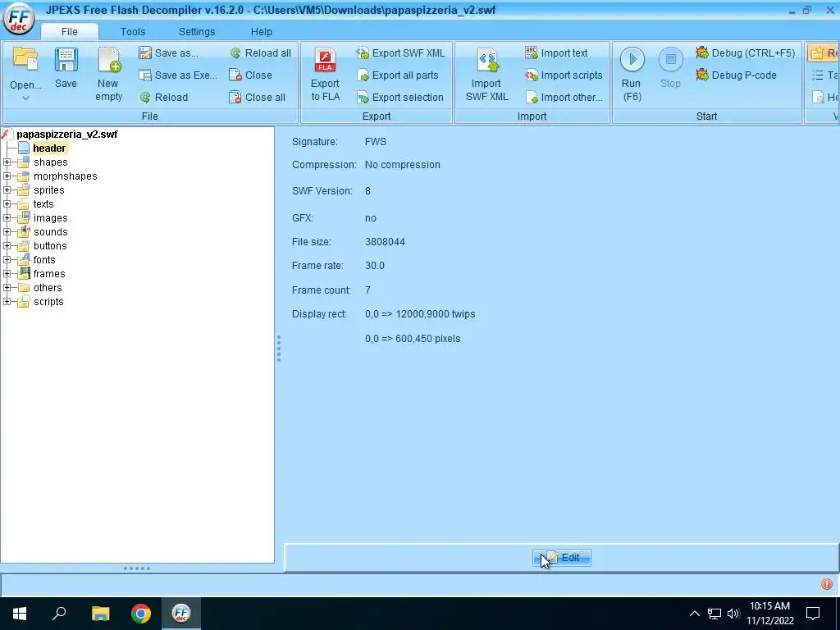This screenshot has height=630, width=840.
Task: Click Export selection
Action: (400, 97)
